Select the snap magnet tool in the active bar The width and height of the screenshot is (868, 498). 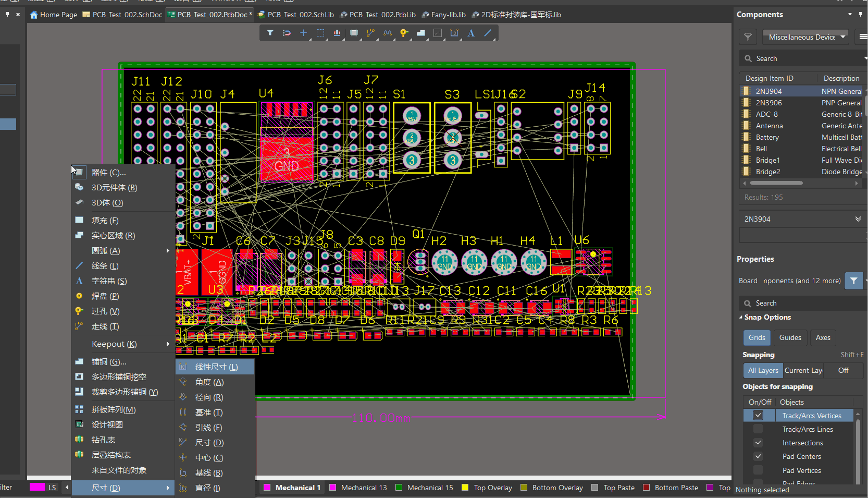coord(287,33)
